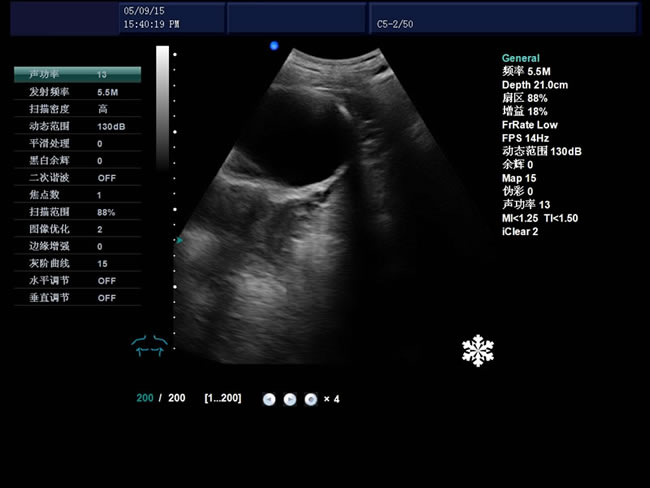Click the cine stop/loop button
The image size is (650, 488).
point(310,399)
